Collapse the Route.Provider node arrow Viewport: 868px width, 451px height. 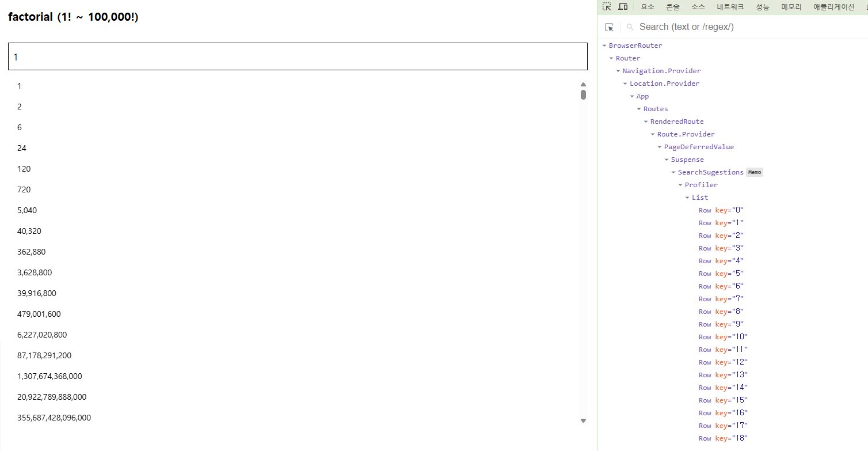click(653, 134)
